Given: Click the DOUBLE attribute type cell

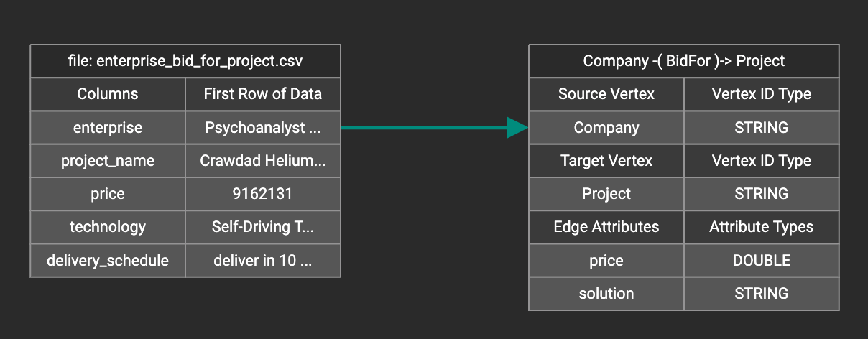Looking at the screenshot, I should 761,260.
